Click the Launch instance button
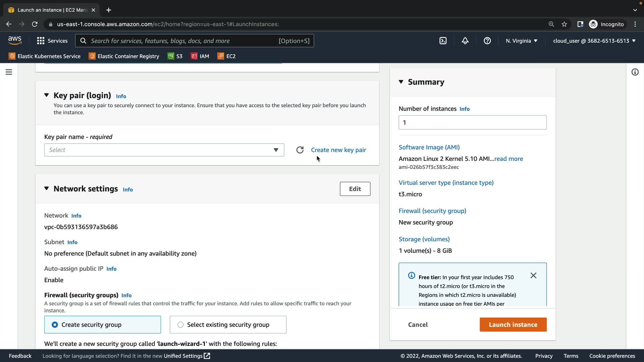This screenshot has width=644, height=362. tap(513, 324)
